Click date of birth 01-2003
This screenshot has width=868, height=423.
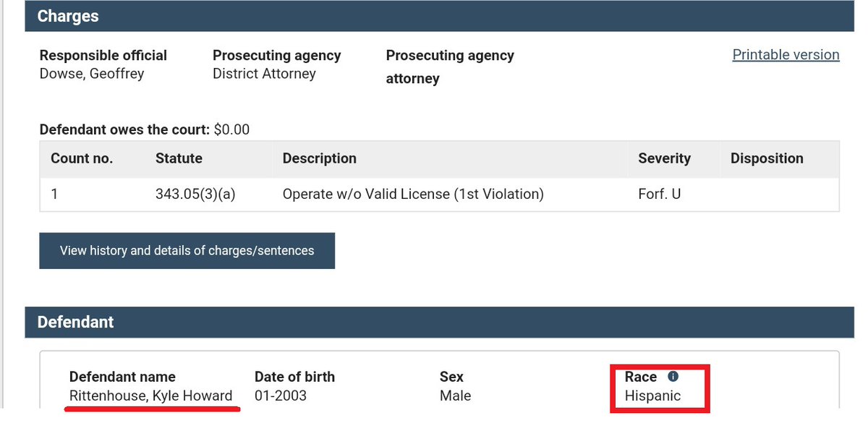click(x=281, y=396)
